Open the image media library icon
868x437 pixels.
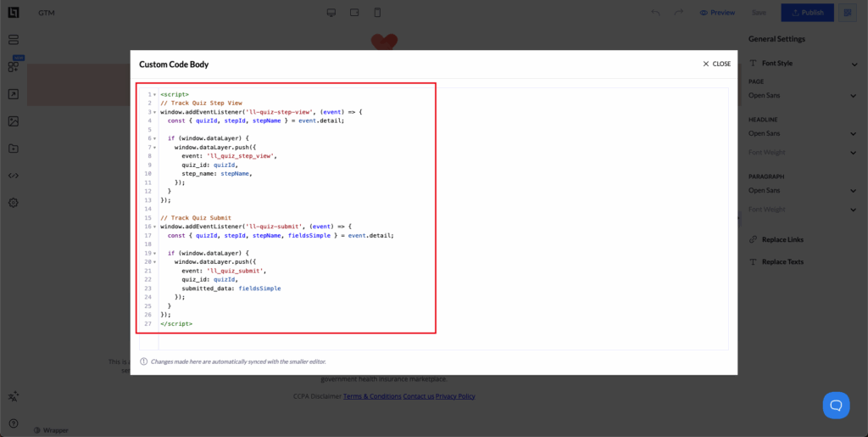pyautogui.click(x=14, y=121)
